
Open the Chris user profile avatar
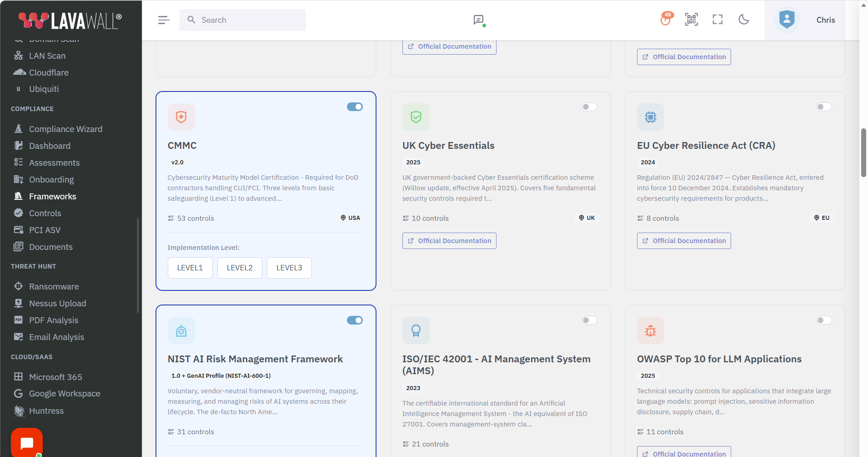(x=787, y=20)
